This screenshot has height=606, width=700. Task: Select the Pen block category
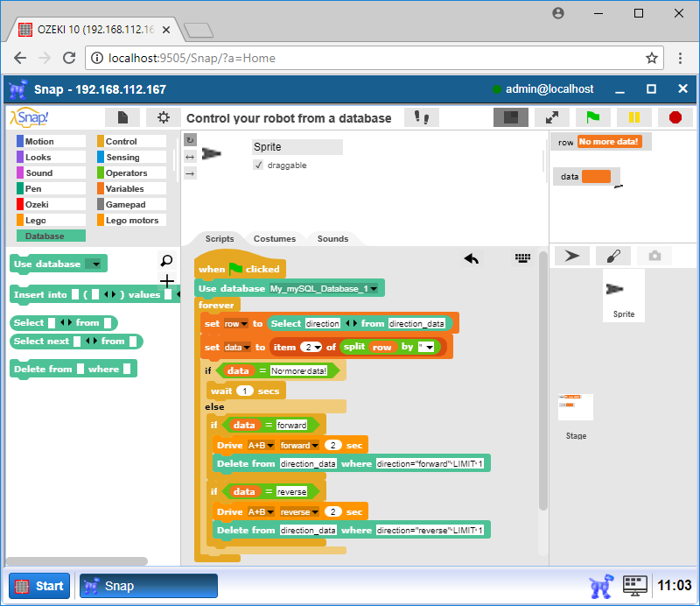click(51, 188)
